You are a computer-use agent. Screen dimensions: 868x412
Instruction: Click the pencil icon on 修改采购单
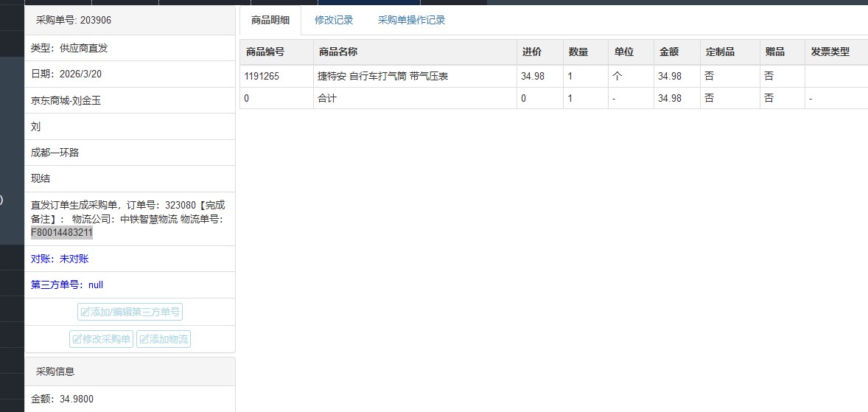(x=77, y=339)
